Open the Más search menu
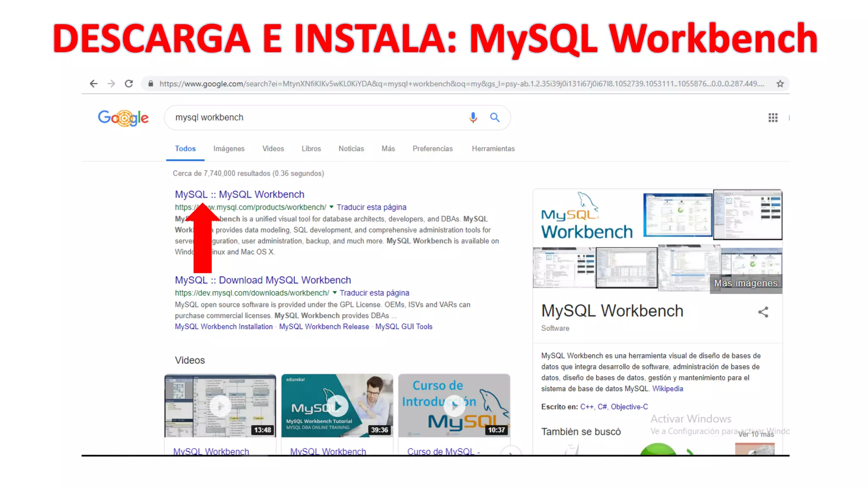The height and width of the screenshot is (488, 868). tap(388, 149)
